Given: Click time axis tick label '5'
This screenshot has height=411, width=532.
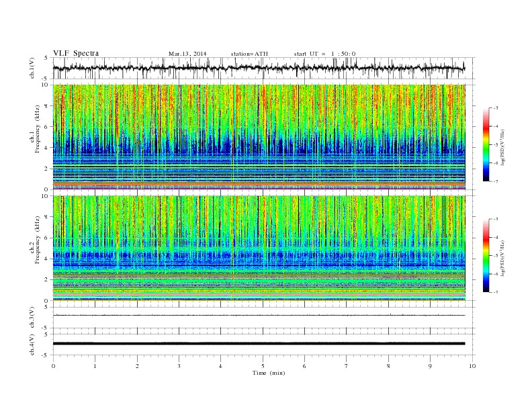Looking at the screenshot, I should coord(263,366).
